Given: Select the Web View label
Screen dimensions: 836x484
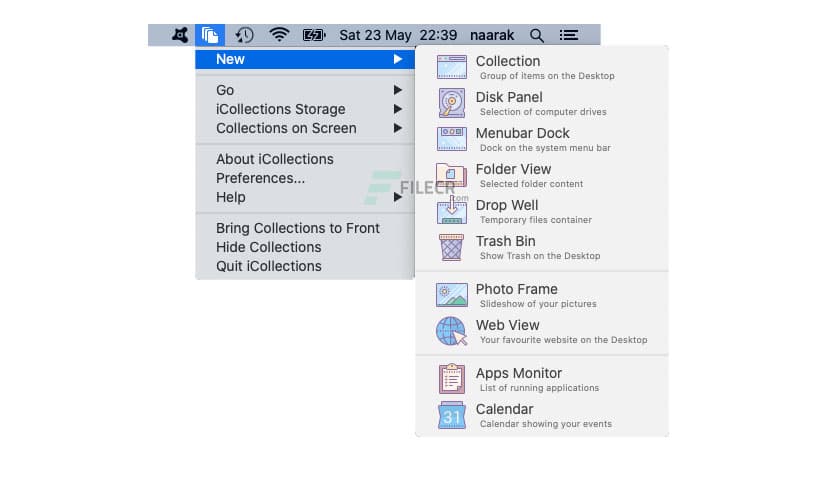Looking at the screenshot, I should (507, 325).
